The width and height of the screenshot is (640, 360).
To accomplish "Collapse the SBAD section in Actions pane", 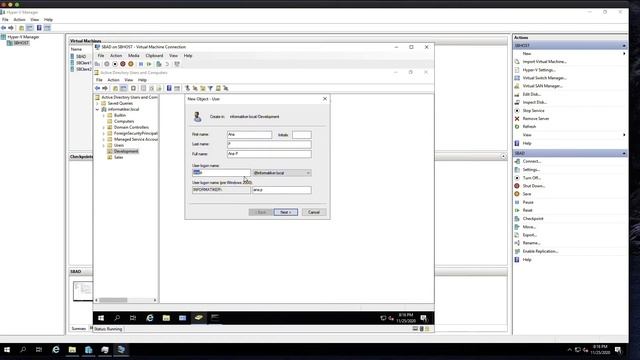I will [x=624, y=153].
